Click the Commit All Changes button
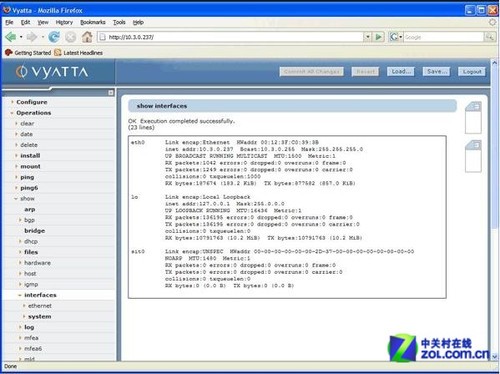The height and width of the screenshot is (374, 500). tap(312, 72)
